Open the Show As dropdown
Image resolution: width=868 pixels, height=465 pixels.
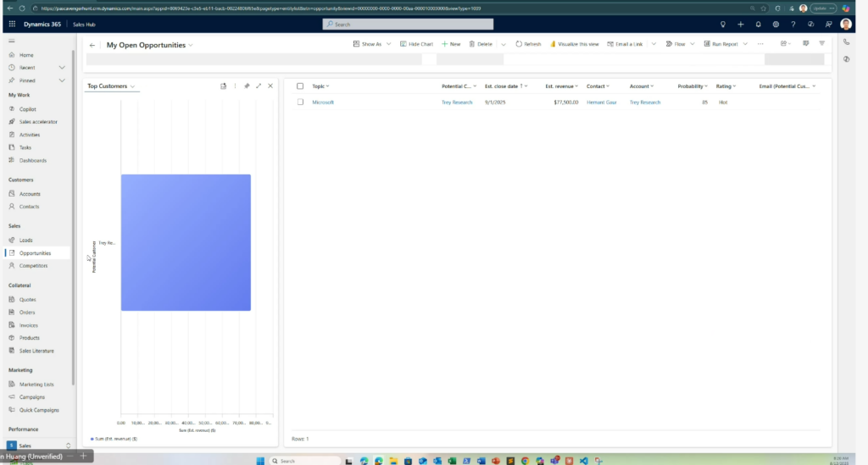click(372, 44)
